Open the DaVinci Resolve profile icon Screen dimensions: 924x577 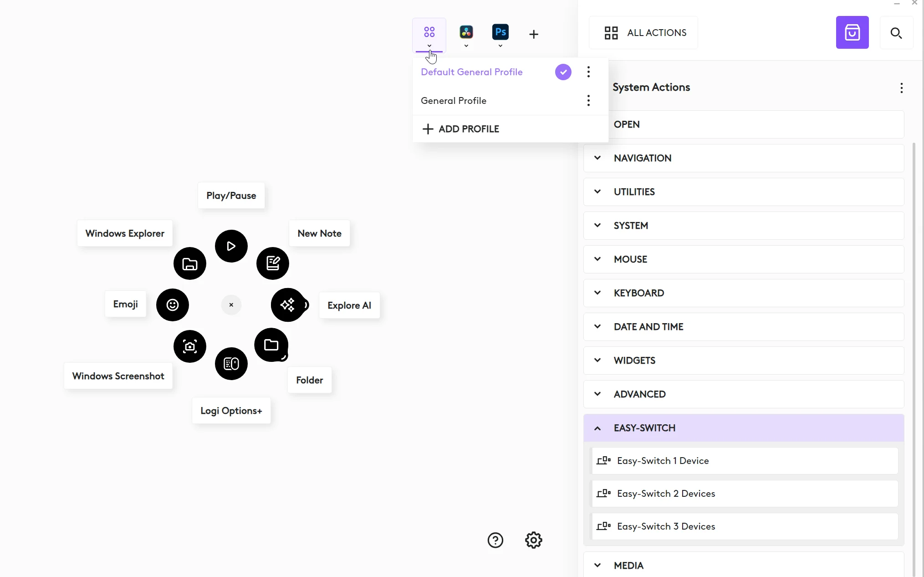point(466,32)
